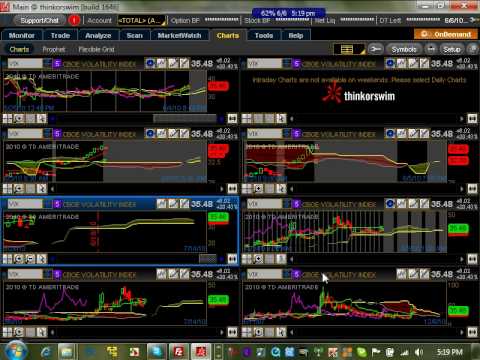Open the Windows Start button

tap(15, 351)
